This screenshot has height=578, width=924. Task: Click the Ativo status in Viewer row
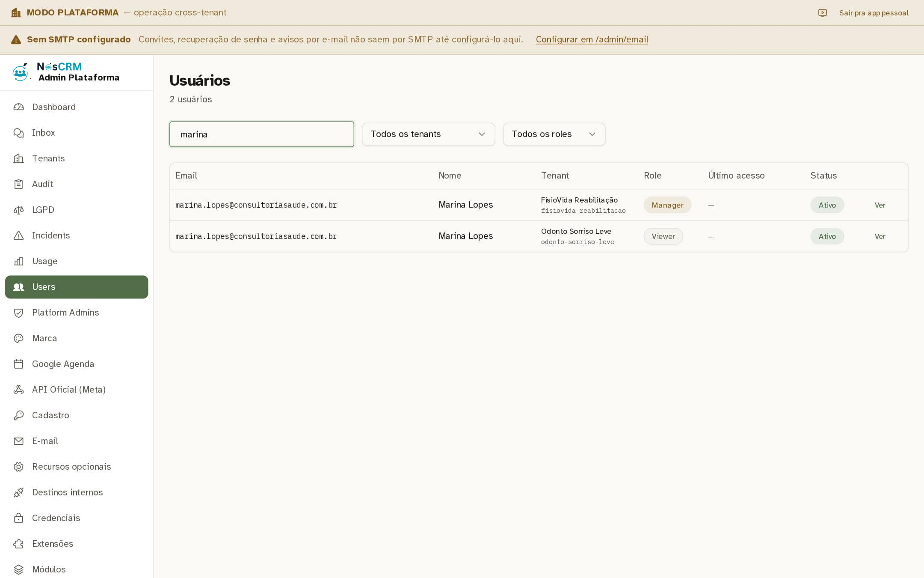pos(827,236)
